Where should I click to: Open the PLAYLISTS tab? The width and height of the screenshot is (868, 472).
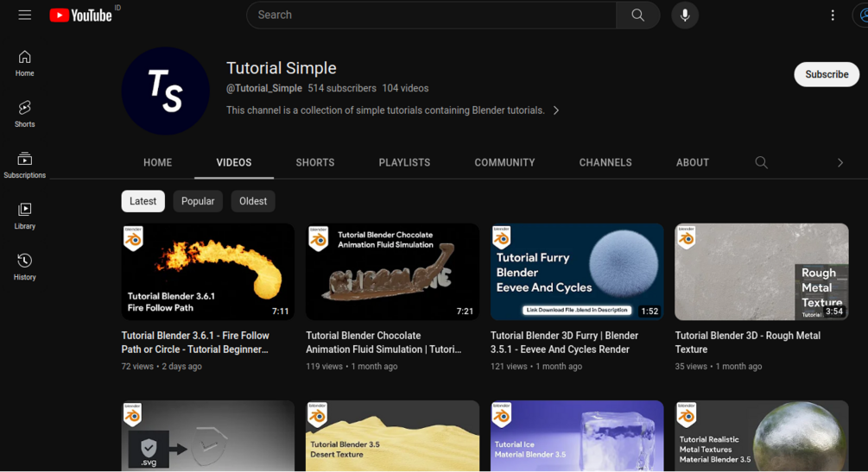[404, 163]
